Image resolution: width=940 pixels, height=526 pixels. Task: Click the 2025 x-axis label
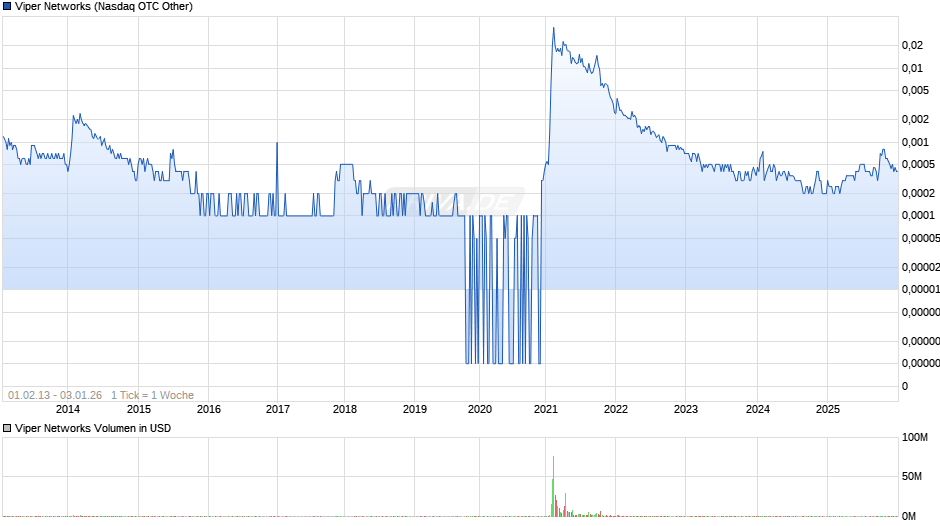(x=828, y=409)
